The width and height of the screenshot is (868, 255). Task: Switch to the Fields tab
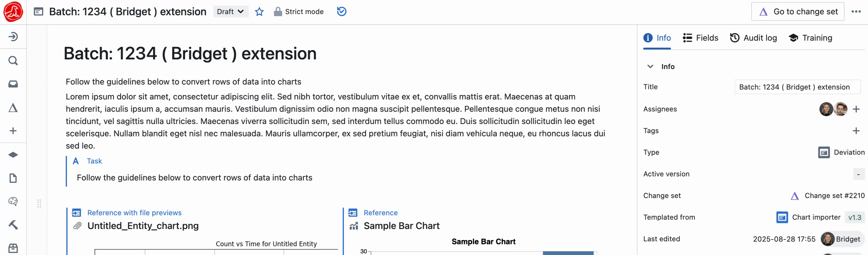tap(700, 38)
